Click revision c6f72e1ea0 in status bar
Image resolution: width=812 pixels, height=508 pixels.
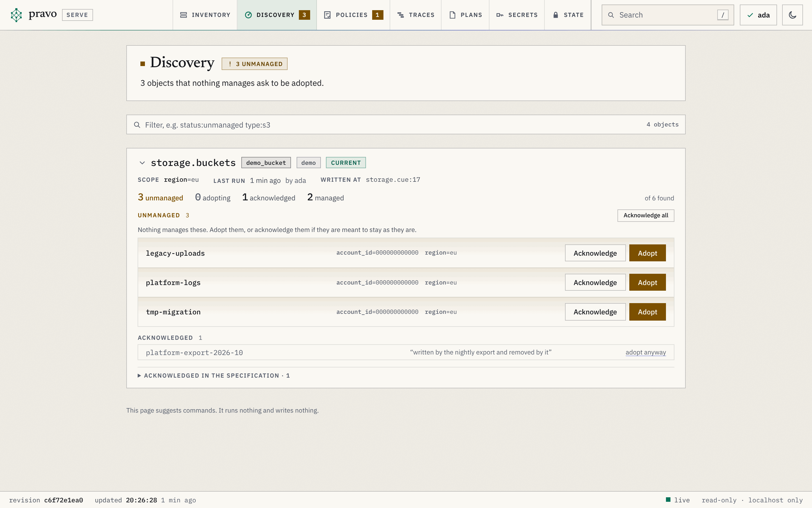(x=46, y=500)
